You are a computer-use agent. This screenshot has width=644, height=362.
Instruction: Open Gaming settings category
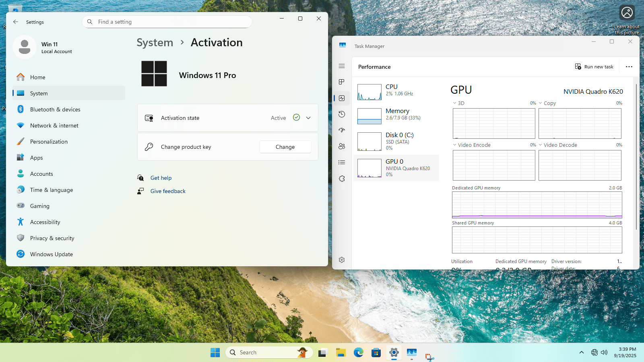pos(69,206)
